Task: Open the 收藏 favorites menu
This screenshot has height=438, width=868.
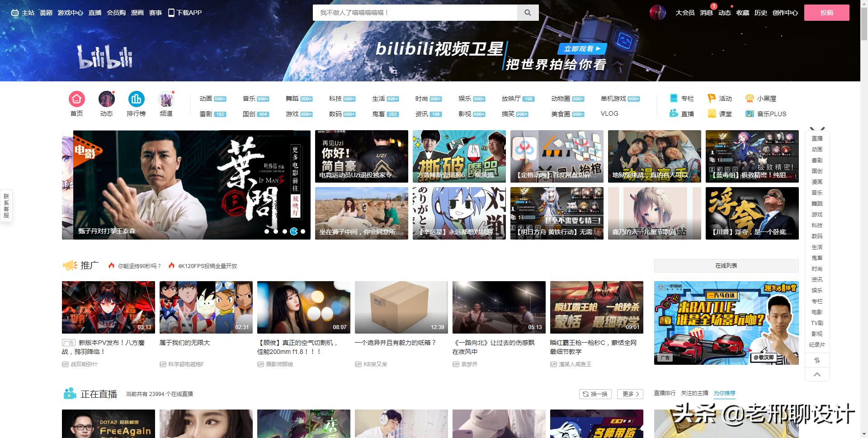Action: tap(743, 13)
